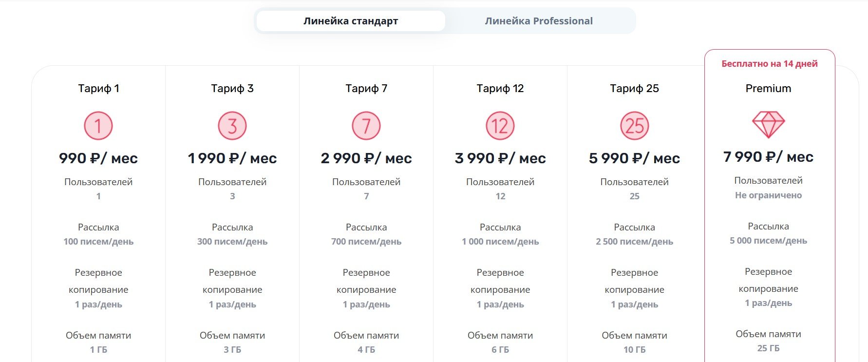Click the circled number 3 tariff icon
This screenshot has height=362, width=868.
point(232,126)
